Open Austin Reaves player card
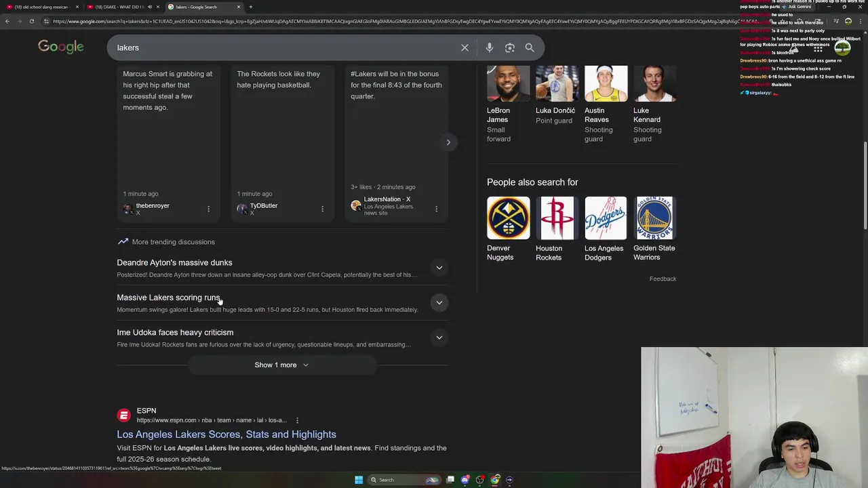868x488 pixels. (x=606, y=104)
